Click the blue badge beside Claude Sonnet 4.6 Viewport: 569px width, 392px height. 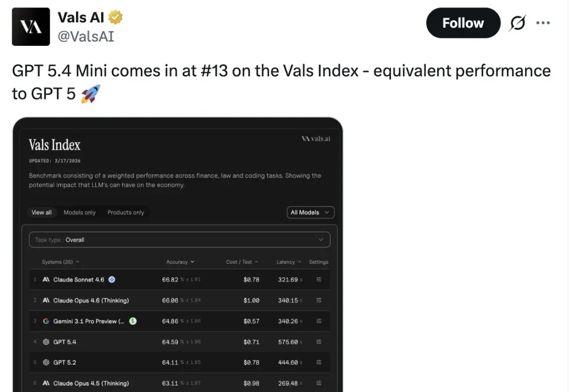click(112, 280)
